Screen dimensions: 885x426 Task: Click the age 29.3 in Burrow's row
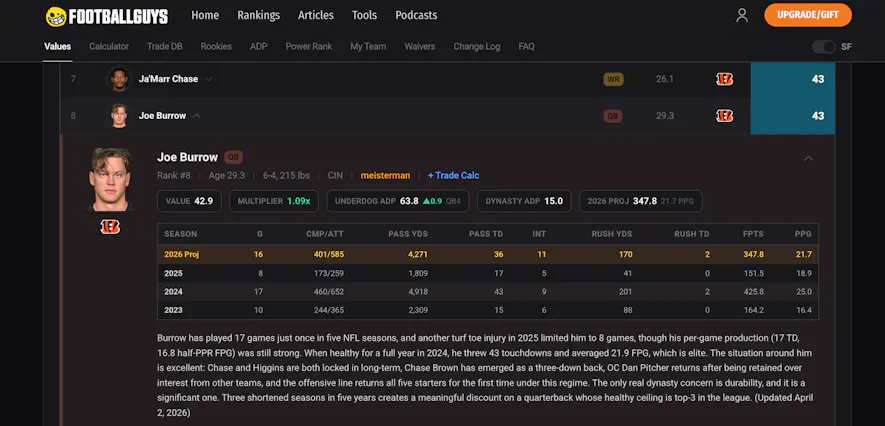(x=665, y=116)
